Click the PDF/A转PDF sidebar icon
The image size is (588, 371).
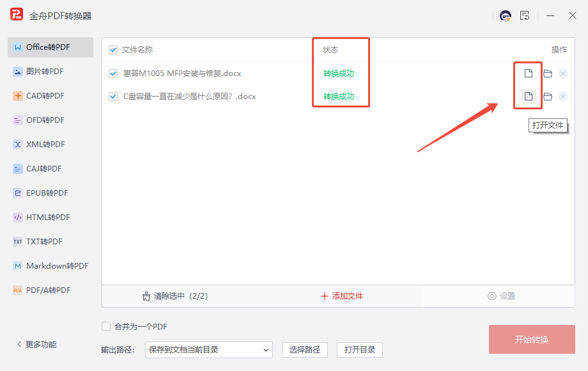coord(18,290)
